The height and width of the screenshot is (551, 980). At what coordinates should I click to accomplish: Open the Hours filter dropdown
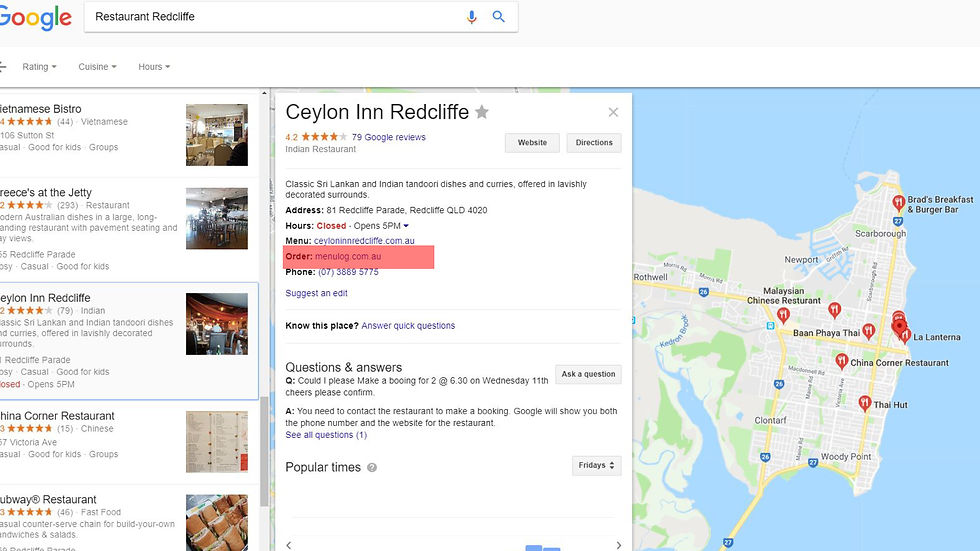click(x=154, y=67)
